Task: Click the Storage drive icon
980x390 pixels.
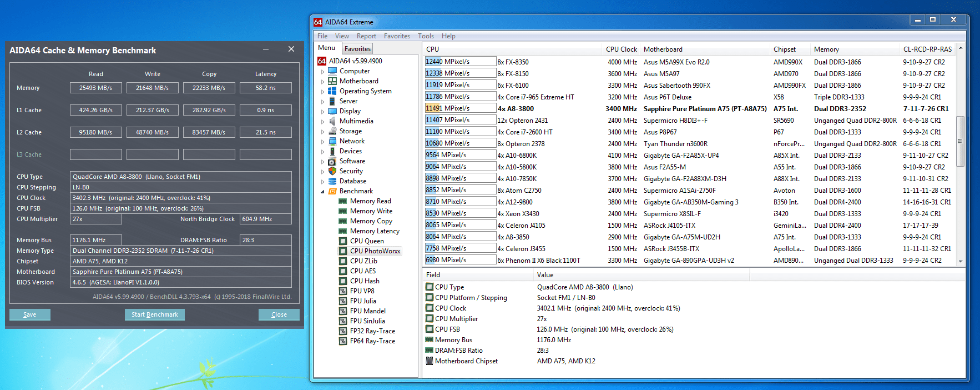Action: tap(332, 131)
